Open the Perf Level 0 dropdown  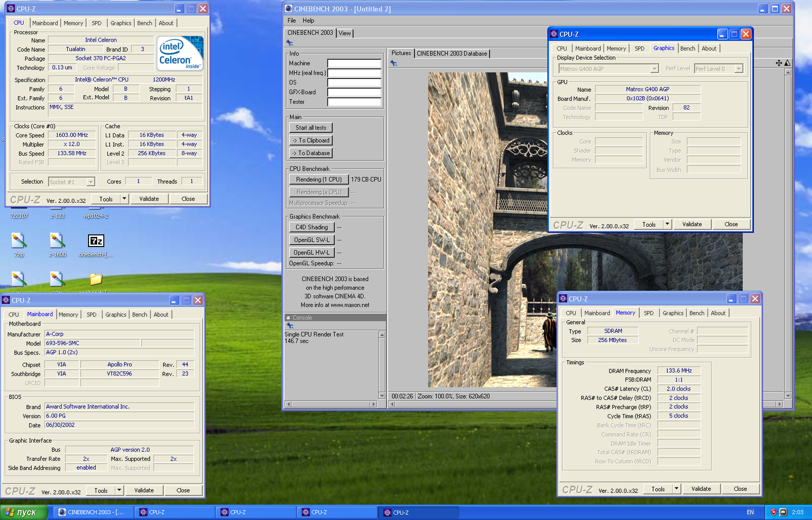coord(718,69)
